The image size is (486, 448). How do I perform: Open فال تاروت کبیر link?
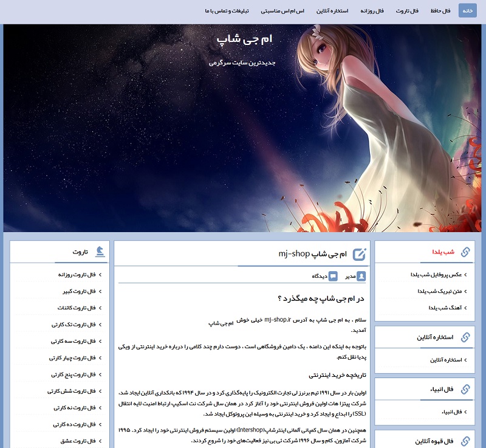pyautogui.click(x=79, y=291)
